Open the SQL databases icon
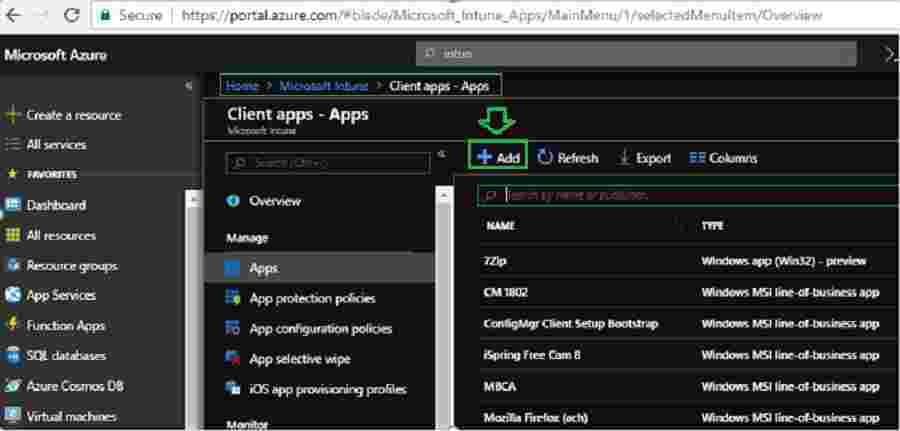The image size is (900, 431). click(x=13, y=356)
